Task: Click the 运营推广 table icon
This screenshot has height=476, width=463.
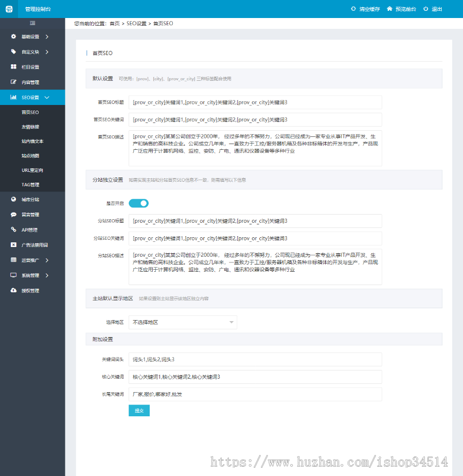Action: 13,260
